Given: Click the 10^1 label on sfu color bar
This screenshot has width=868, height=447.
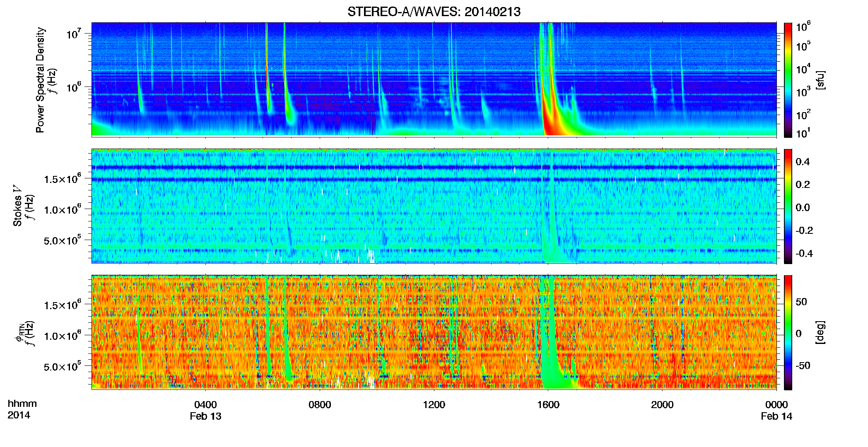Looking at the screenshot, I should click(803, 133).
